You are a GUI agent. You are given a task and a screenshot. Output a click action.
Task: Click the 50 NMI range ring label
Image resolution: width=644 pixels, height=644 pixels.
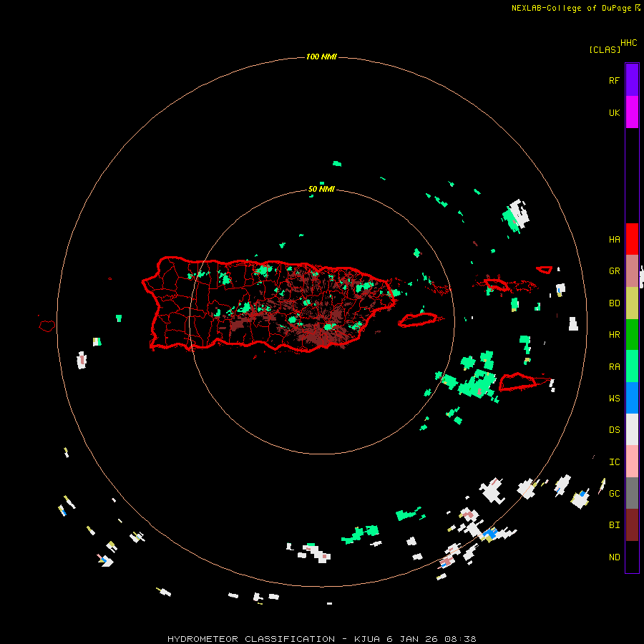coord(321,190)
